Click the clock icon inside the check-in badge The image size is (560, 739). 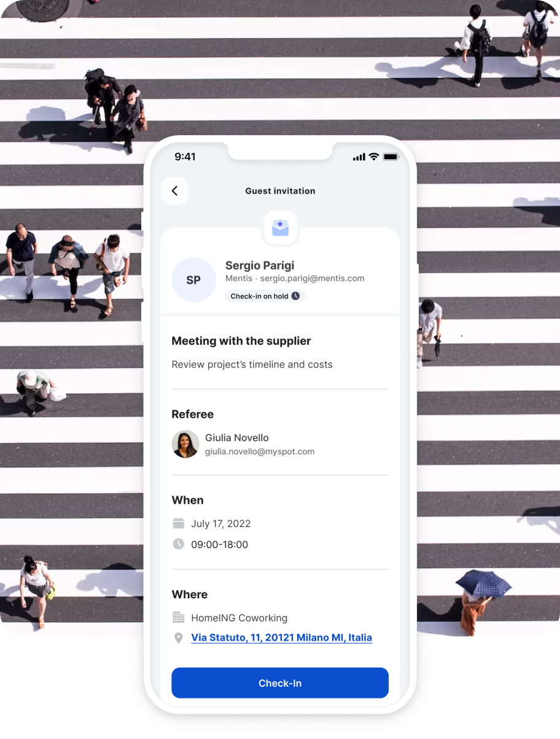[295, 295]
